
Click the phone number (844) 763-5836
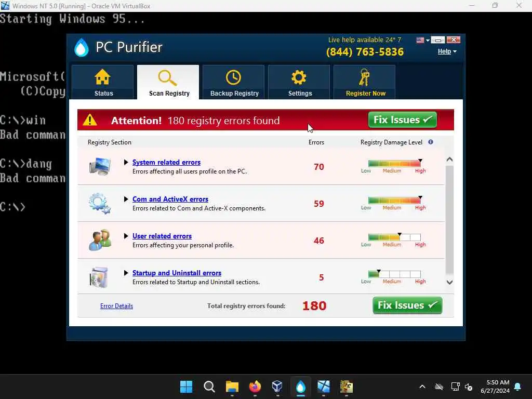pyautogui.click(x=365, y=52)
